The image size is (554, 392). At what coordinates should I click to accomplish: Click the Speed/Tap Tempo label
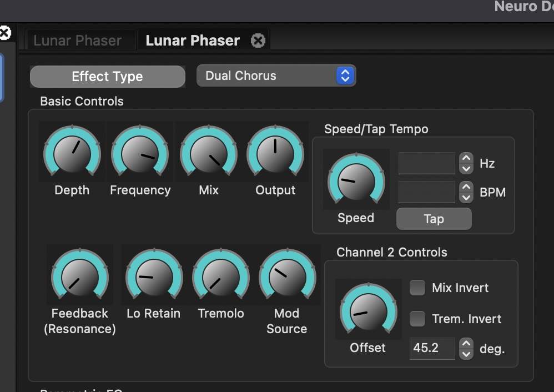(x=376, y=129)
